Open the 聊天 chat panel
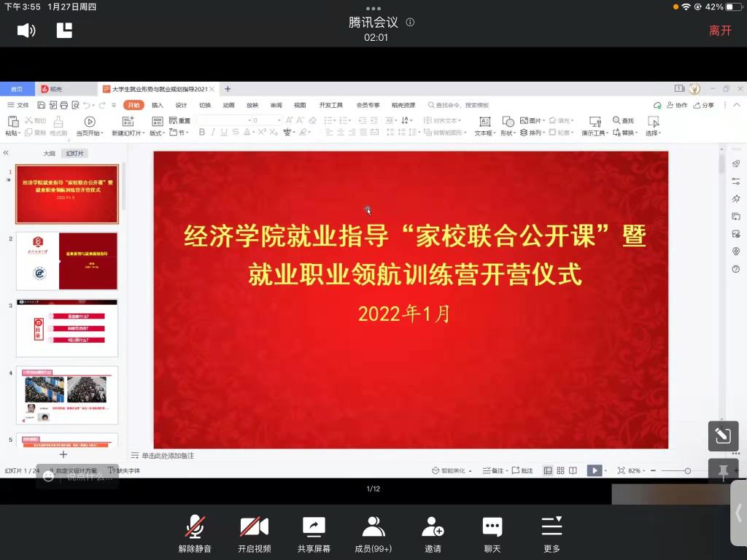The height and width of the screenshot is (560, 747). 492,533
